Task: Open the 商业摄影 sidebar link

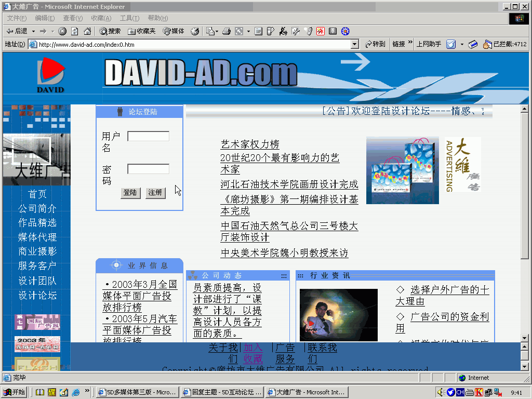Action: pyautogui.click(x=37, y=251)
